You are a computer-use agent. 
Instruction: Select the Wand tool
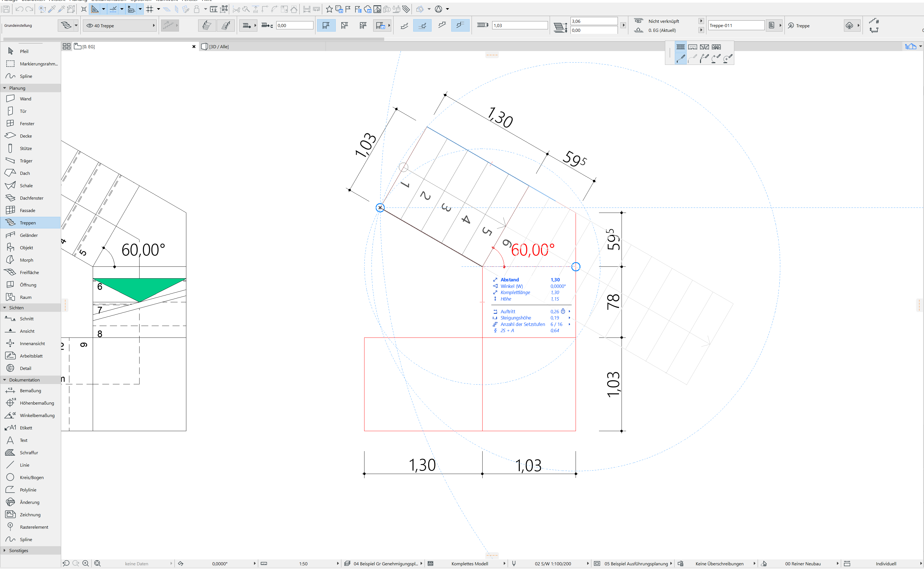click(x=25, y=99)
